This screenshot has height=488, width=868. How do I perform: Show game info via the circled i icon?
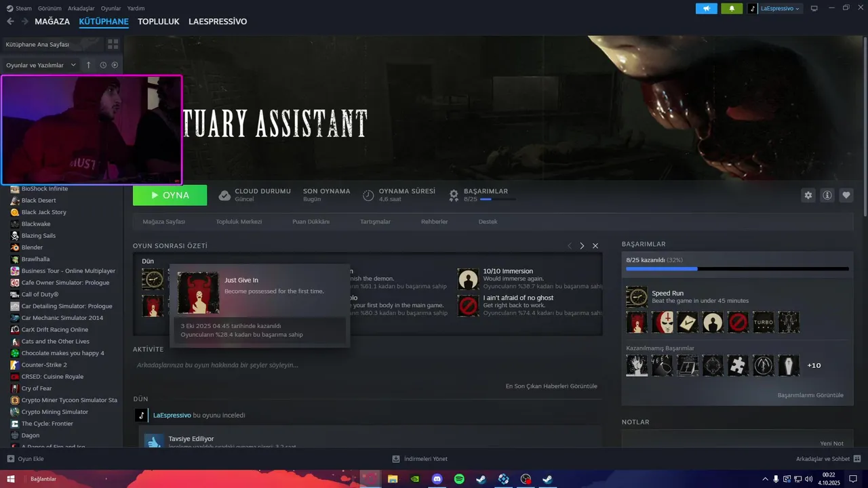(827, 195)
